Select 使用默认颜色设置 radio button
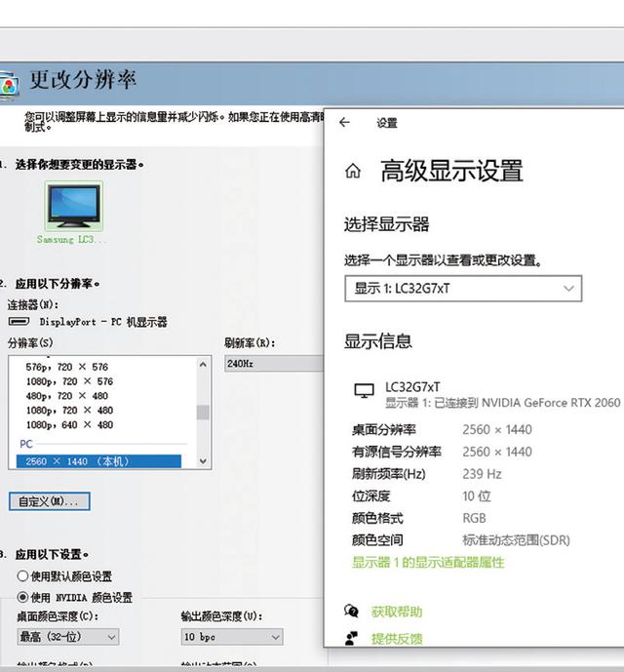The image size is (624, 672). 22,576
